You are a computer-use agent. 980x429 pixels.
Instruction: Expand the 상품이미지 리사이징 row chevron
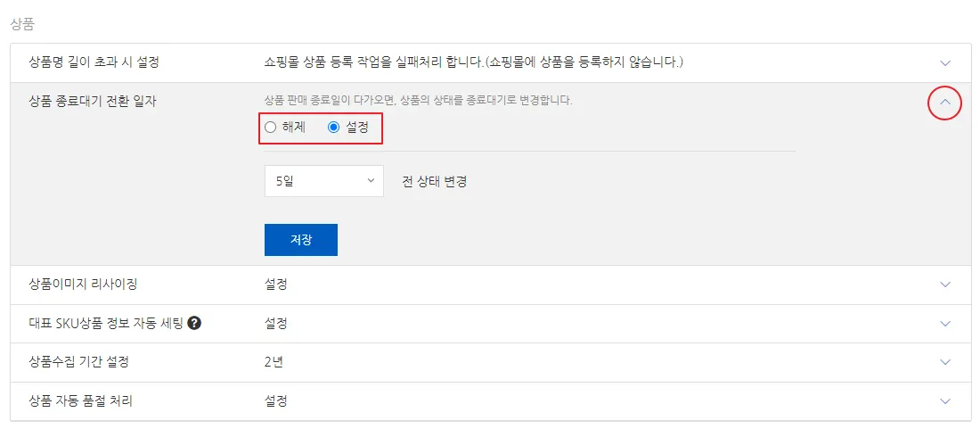coord(945,285)
